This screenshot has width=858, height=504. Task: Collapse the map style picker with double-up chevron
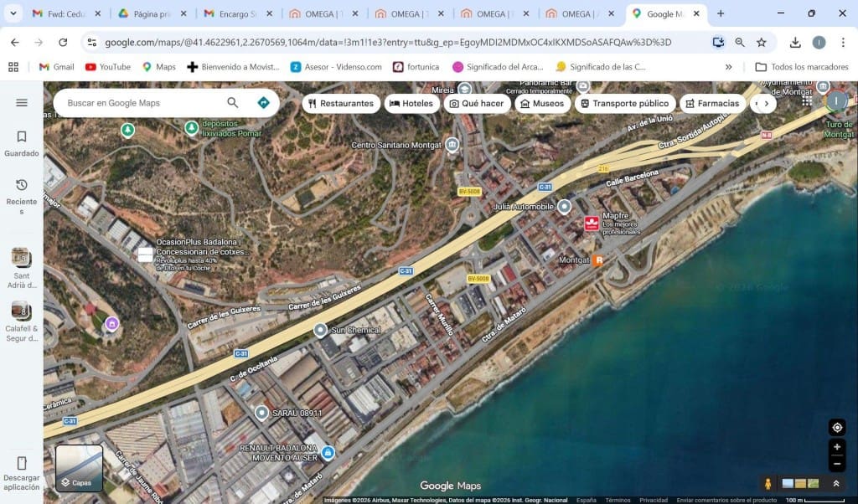click(836, 483)
